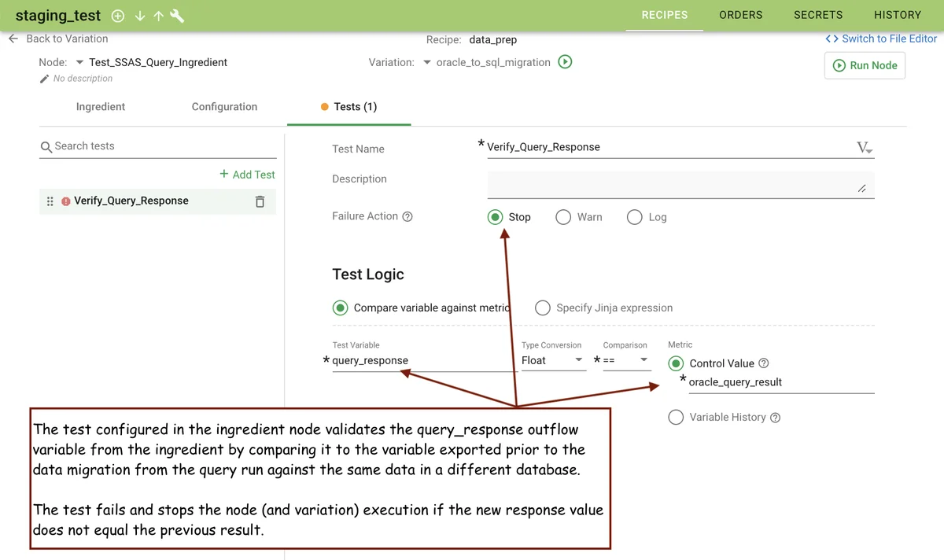Open the Type Conversion Float dropdown
The width and height of the screenshot is (944, 560).
tap(553, 360)
